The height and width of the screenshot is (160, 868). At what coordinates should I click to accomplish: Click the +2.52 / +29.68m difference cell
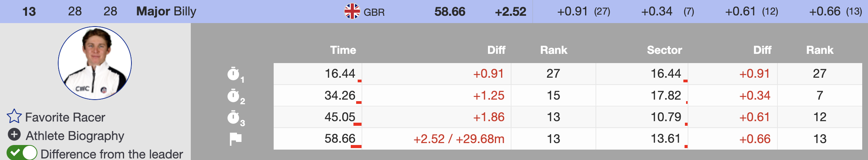tap(459, 139)
